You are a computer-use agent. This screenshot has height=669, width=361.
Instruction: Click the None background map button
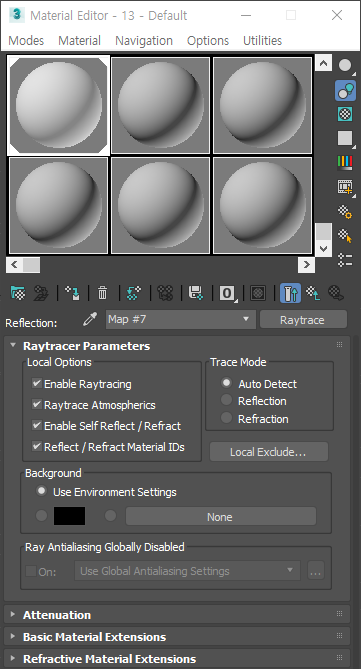(221, 517)
